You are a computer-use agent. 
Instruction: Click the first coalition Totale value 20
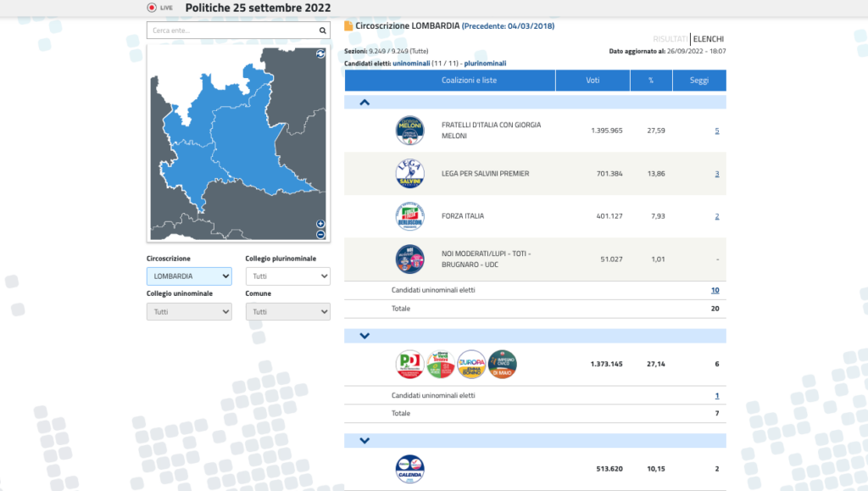[715, 309]
